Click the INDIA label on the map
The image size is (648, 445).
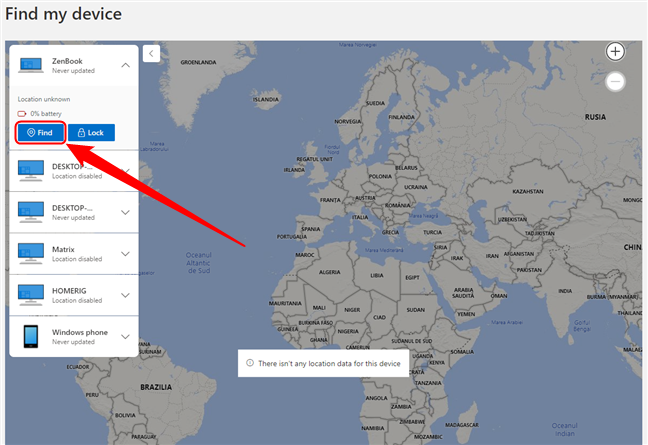(565, 291)
